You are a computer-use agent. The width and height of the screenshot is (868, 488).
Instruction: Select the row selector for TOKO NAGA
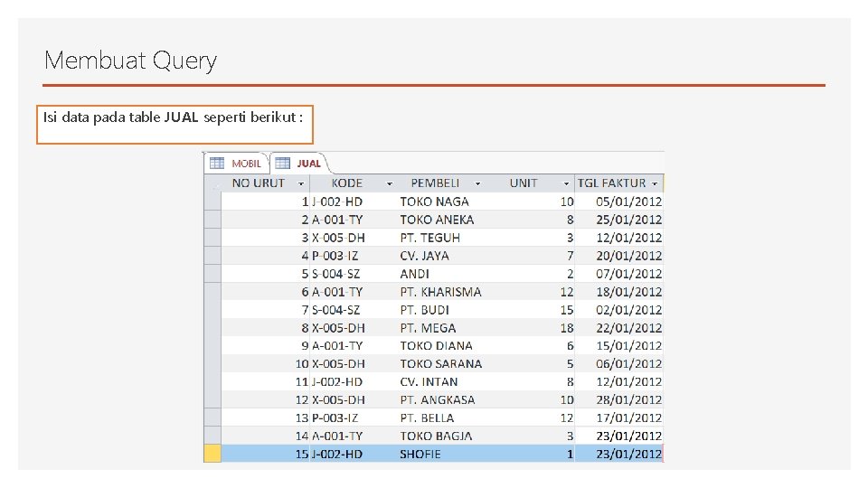click(212, 202)
